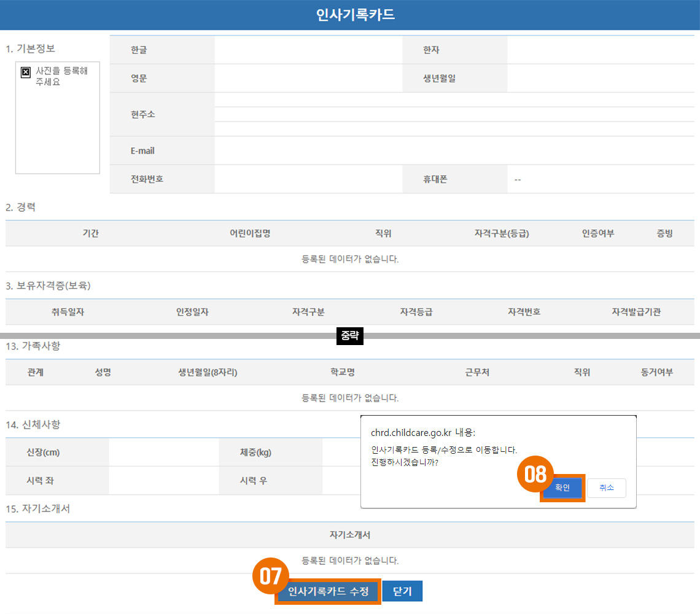Screen dimensions: 700x614
Task: Click the orange 08 step badge
Action: tap(535, 473)
